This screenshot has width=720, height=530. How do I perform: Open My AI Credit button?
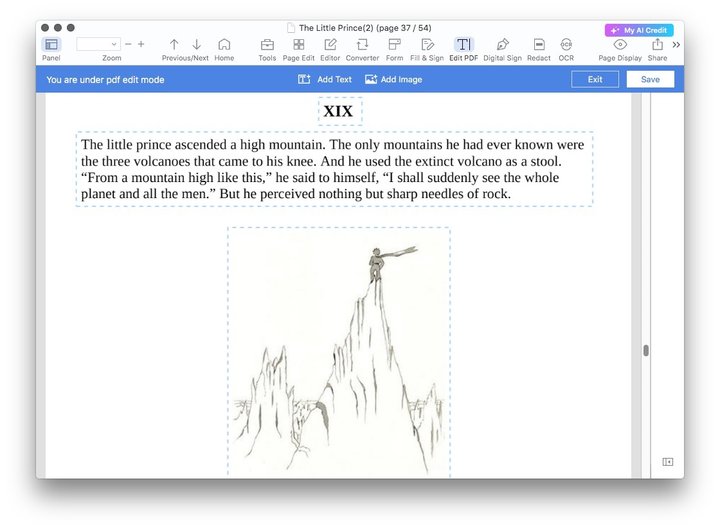coord(639,30)
